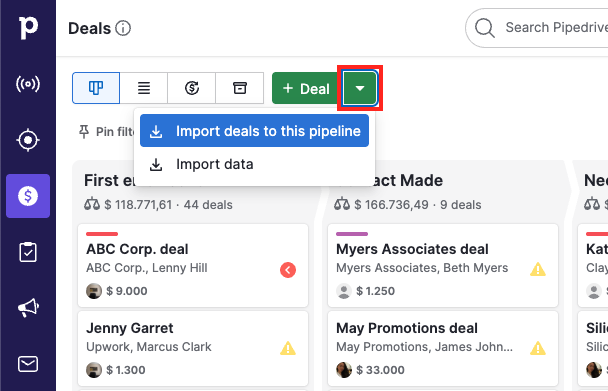This screenshot has height=391, width=608.
Task: Open the Myers Associates deal card
Action: click(x=443, y=265)
